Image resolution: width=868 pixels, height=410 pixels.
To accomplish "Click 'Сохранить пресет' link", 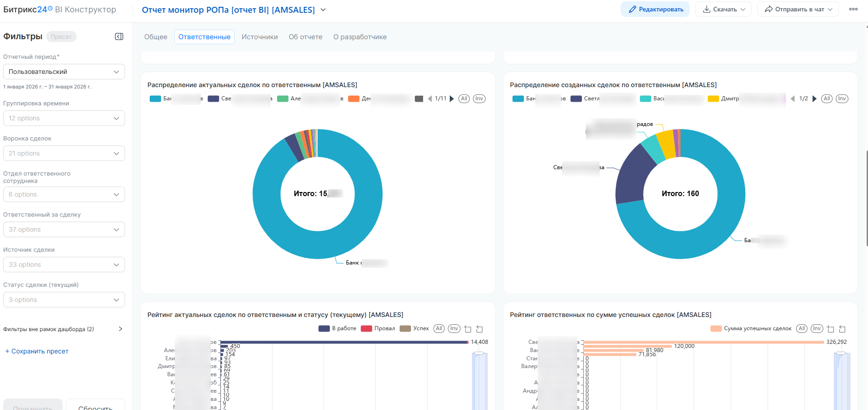I will click(37, 351).
